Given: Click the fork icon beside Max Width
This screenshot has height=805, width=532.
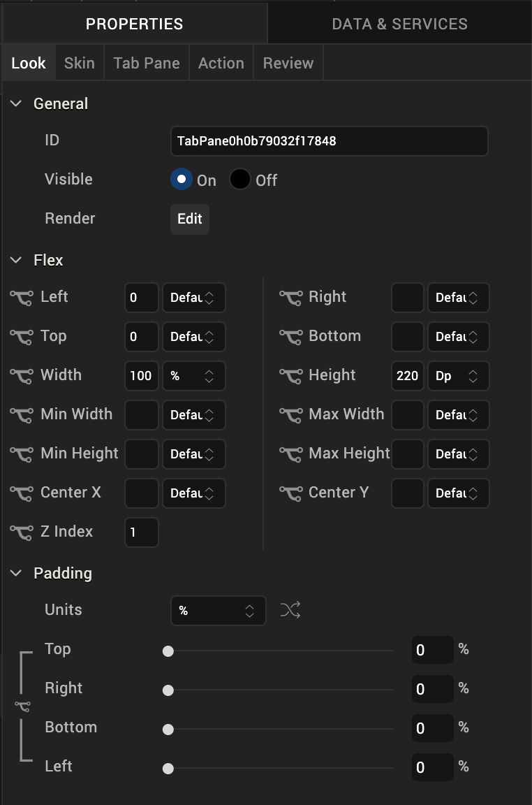Looking at the screenshot, I should [290, 415].
